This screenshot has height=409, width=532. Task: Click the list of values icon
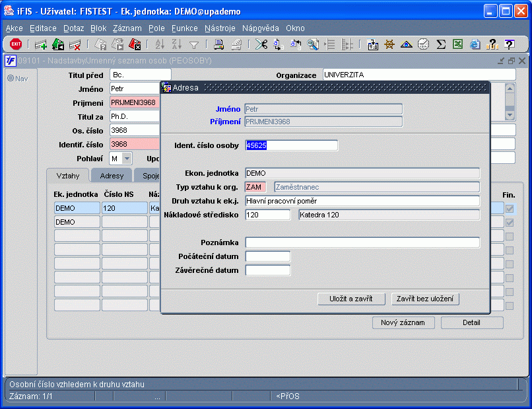[329, 44]
